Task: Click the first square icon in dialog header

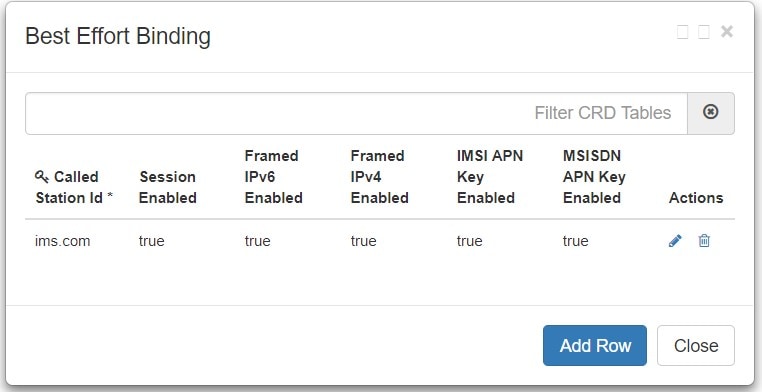Action: pyautogui.click(x=682, y=32)
